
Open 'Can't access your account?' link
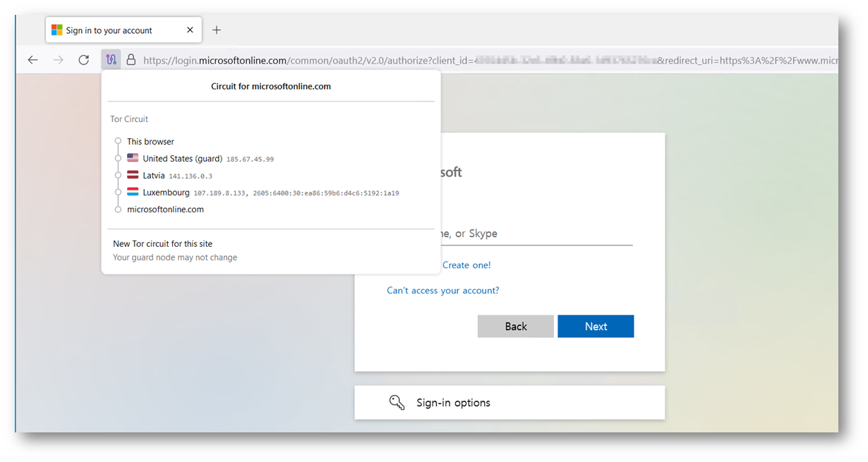(443, 291)
